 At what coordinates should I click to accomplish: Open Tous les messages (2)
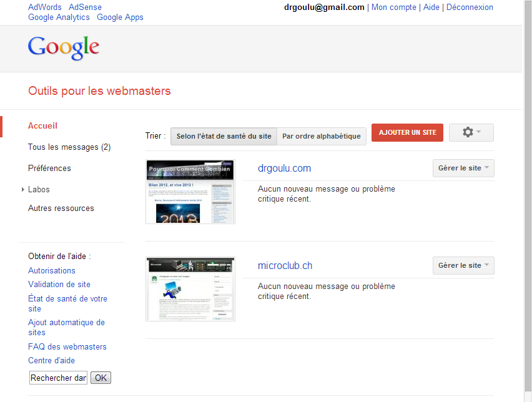point(69,147)
